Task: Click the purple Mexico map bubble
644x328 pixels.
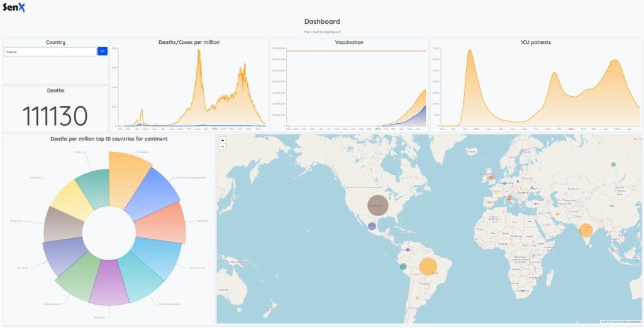Action: click(x=372, y=226)
